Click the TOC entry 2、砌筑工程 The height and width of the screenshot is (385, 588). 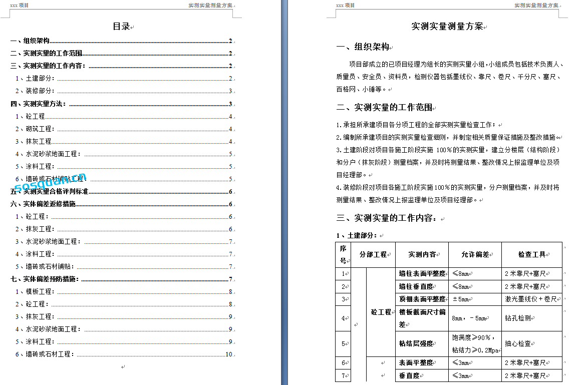(x=35, y=129)
